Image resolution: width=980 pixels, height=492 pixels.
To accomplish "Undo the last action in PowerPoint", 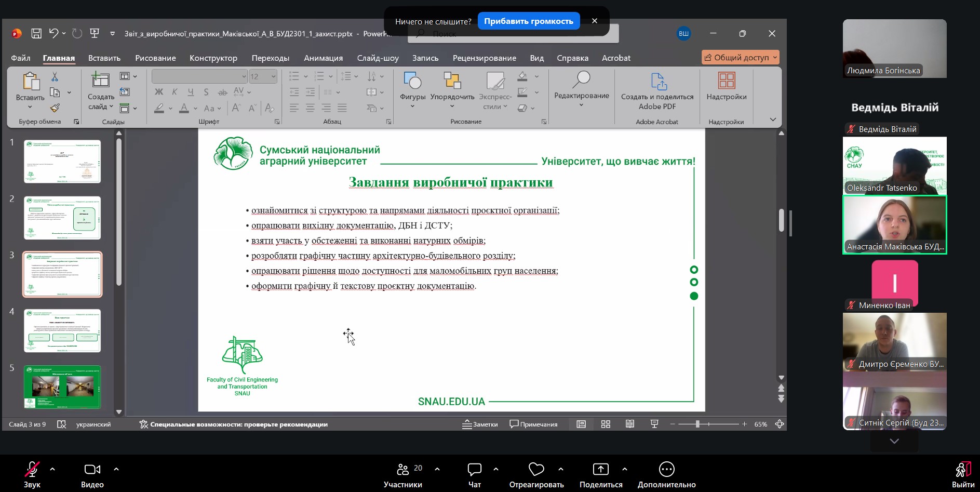I will click(x=53, y=33).
